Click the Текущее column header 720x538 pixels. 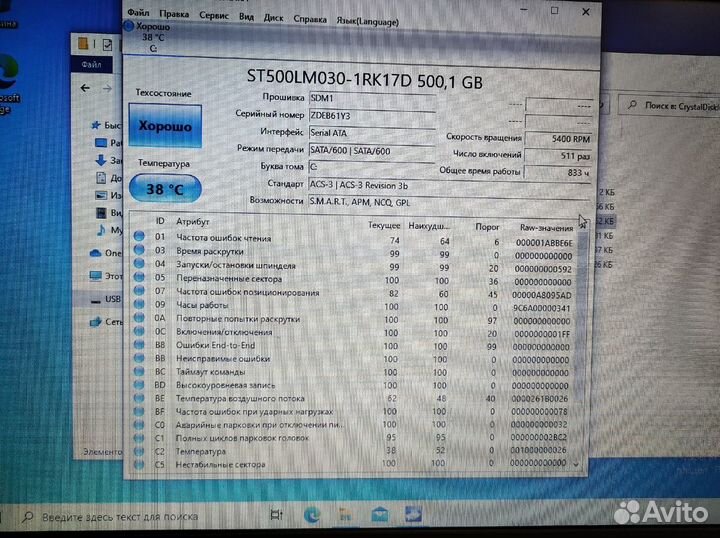click(x=384, y=225)
